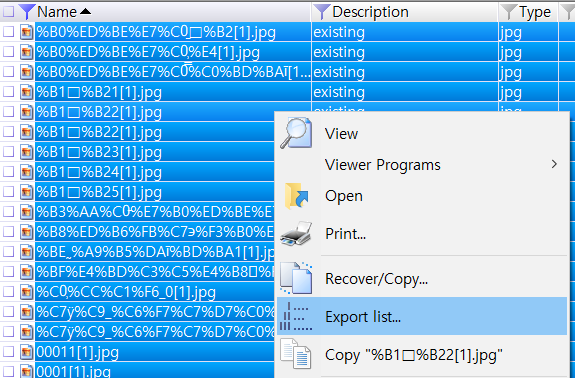Screen dimensions: 576x378
Task: Click file icon of %B1□%B25[1].jpg
Action: 26,192
